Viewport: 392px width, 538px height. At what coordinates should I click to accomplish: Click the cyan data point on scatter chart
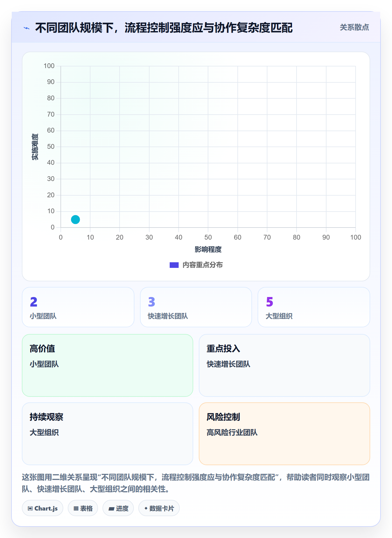[x=75, y=219]
